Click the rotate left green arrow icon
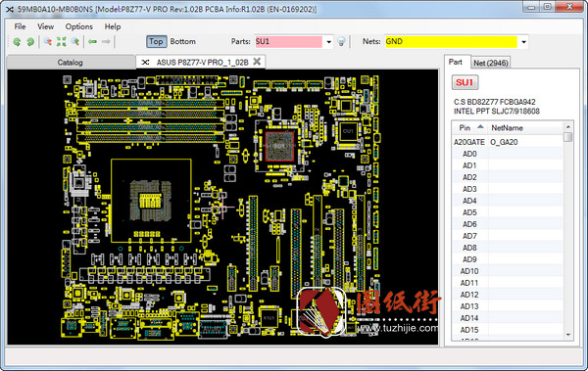The image size is (588, 371). point(17,41)
